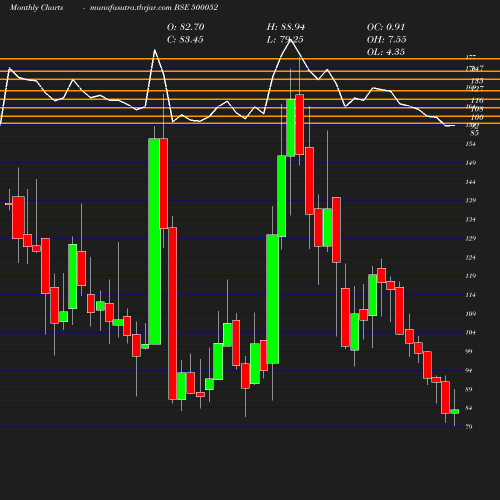Click the open value "O: 82.70"

click(186, 27)
